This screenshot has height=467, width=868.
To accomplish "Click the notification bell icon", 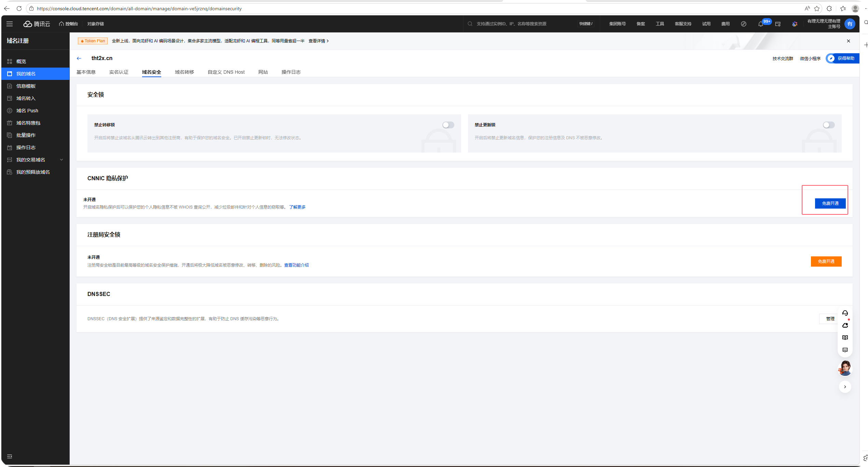I will click(x=760, y=24).
